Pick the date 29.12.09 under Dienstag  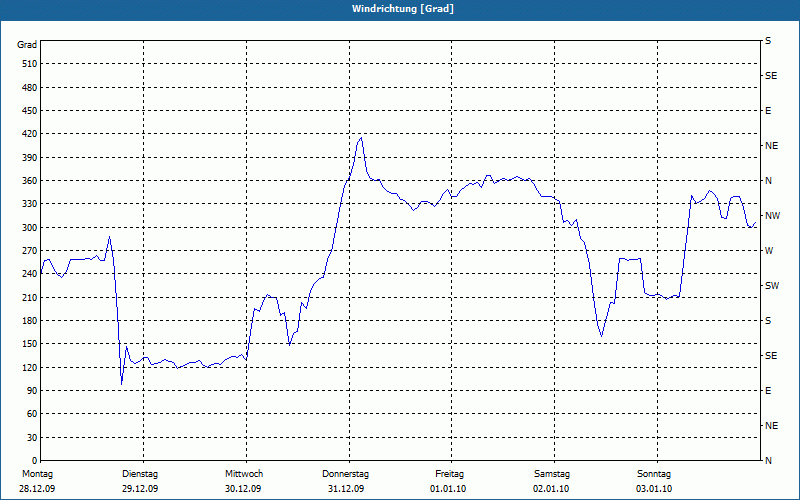[140, 489]
